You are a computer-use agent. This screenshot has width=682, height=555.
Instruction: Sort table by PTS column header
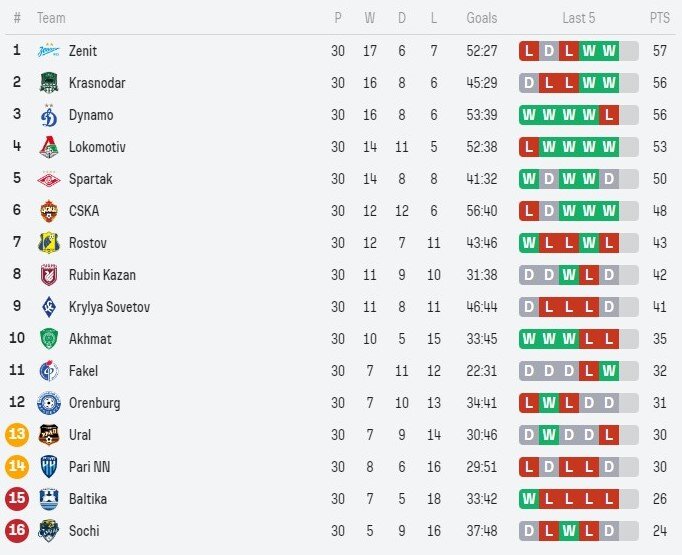coord(659,18)
